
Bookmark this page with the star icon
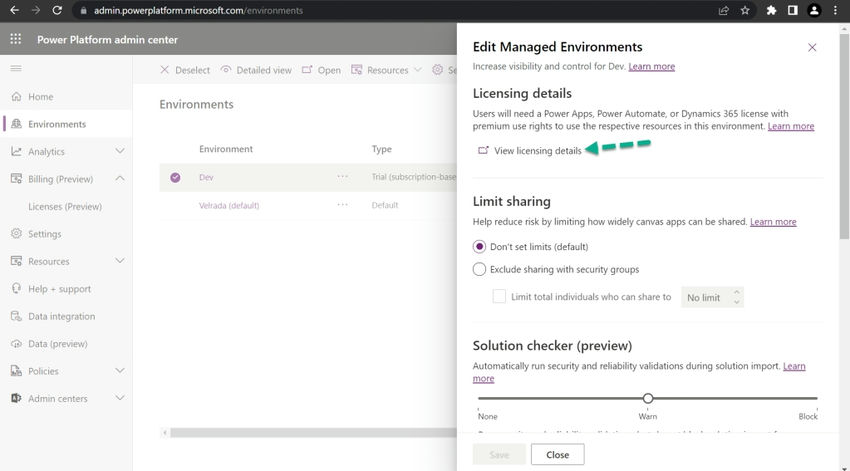746,11
